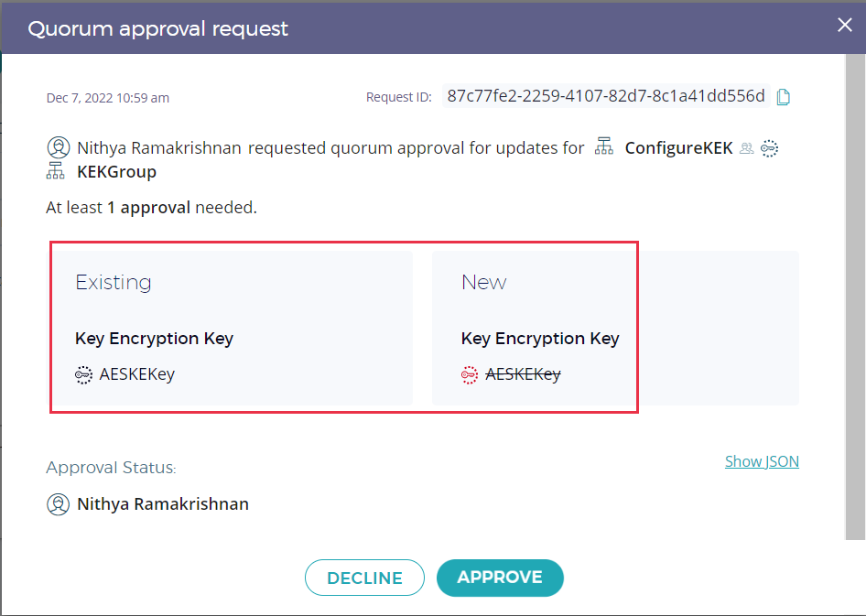Click Nithya Ramakrishnan under Approval Status
This screenshot has height=616, width=866.
[163, 503]
